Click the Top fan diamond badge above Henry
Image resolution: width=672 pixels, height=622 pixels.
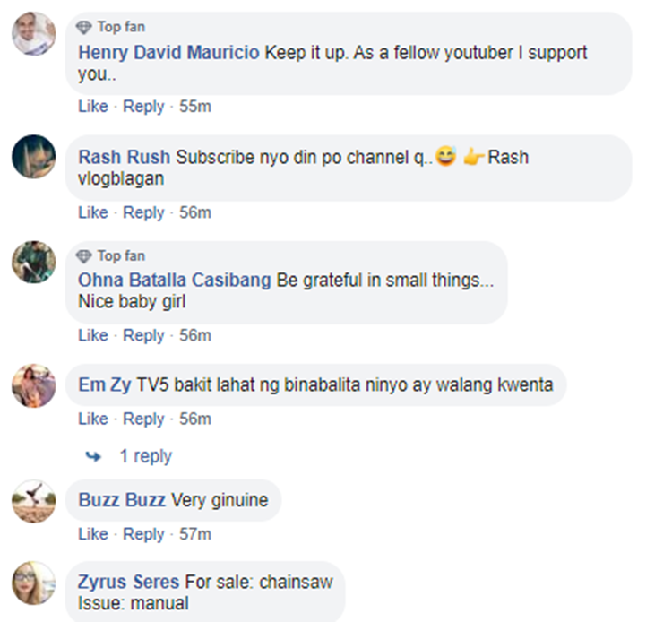pyautogui.click(x=85, y=27)
